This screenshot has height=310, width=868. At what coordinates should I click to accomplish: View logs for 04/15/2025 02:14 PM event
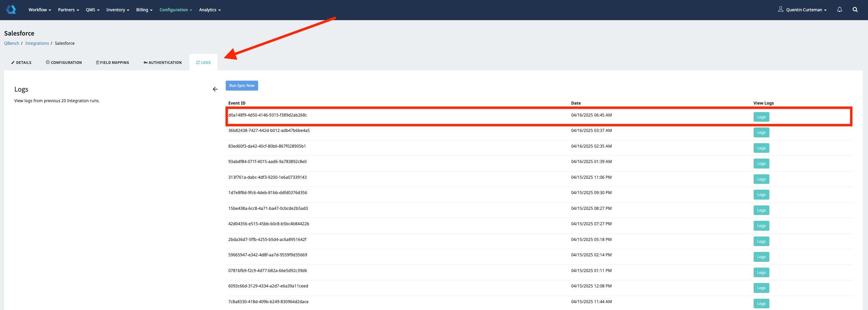tap(761, 257)
